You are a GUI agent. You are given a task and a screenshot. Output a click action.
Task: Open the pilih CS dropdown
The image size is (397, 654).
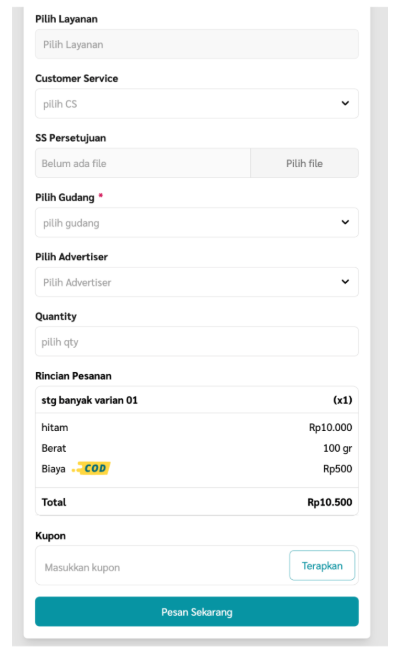pyautogui.click(x=197, y=103)
